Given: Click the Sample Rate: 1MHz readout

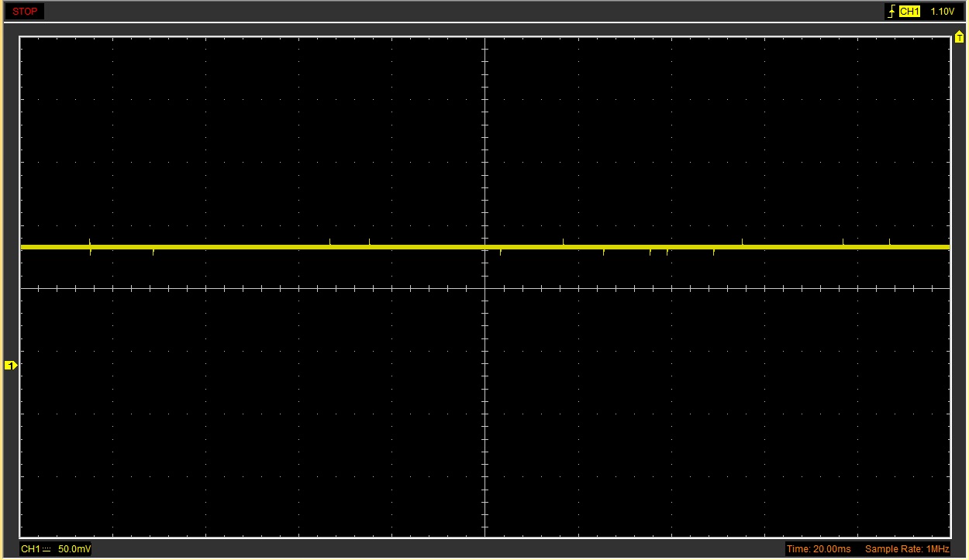Looking at the screenshot, I should coord(906,549).
